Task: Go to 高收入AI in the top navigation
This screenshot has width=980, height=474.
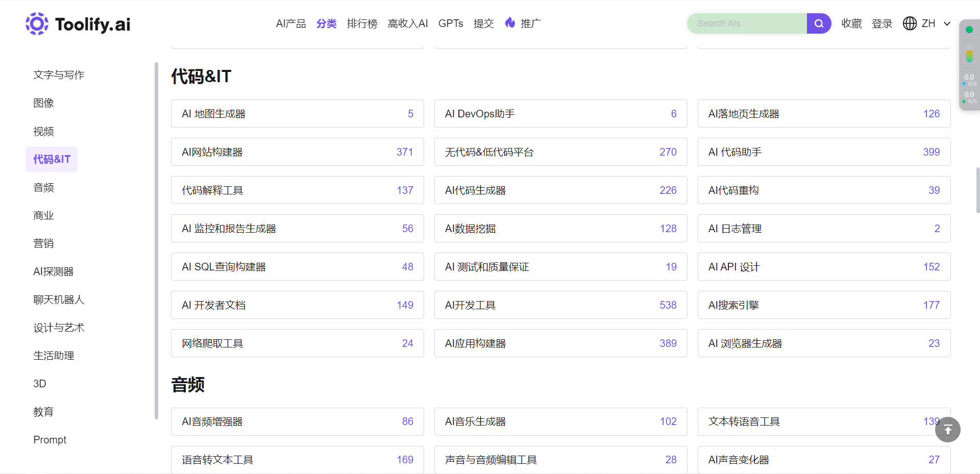Action: click(407, 23)
